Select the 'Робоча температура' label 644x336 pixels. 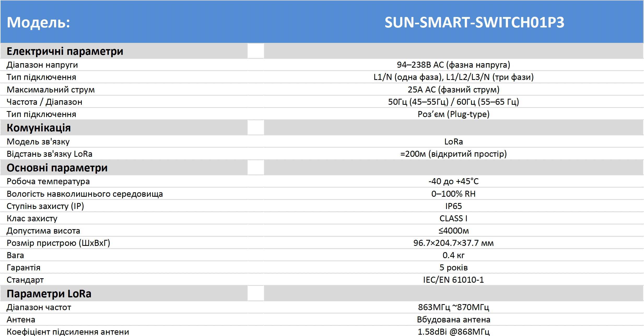tap(48, 181)
